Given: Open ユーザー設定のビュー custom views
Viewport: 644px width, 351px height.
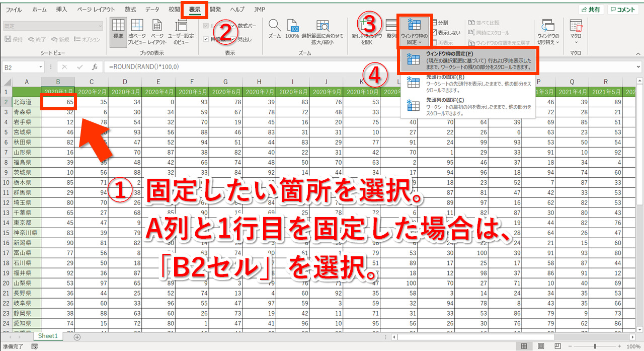Looking at the screenshot, I should click(181, 32).
